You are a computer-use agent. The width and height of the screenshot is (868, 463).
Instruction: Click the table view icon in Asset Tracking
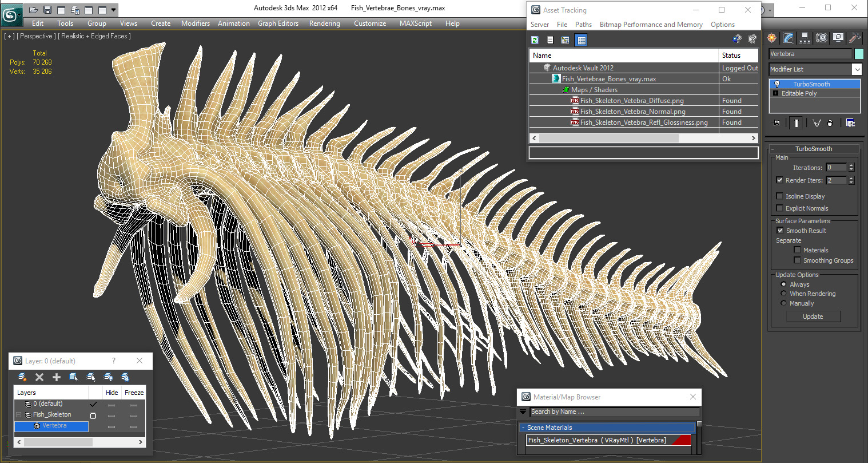(x=581, y=40)
